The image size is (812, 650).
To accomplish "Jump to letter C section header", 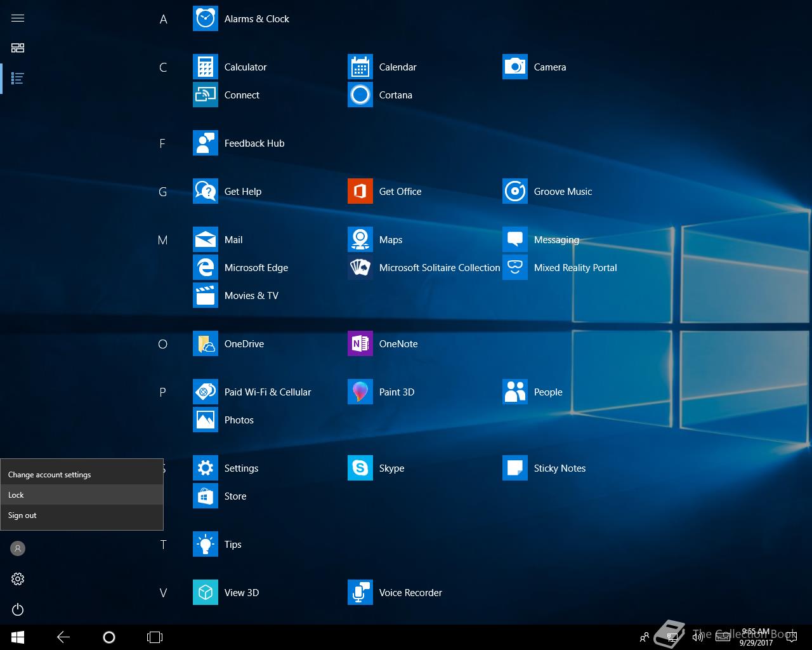I will (163, 67).
